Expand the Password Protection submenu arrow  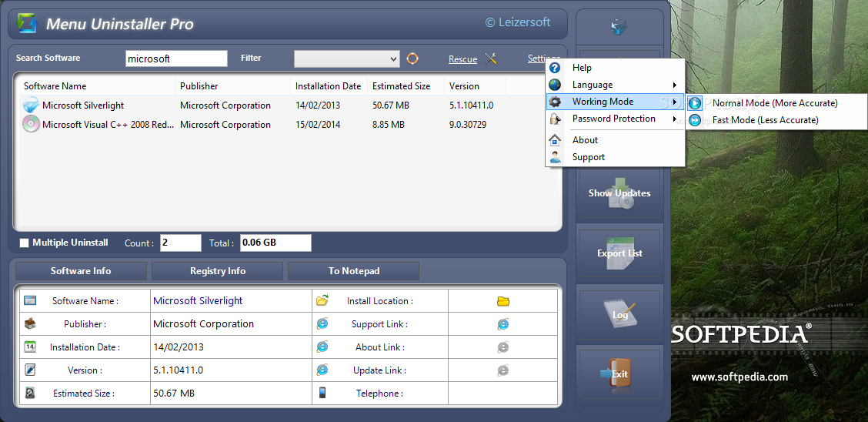[x=674, y=119]
